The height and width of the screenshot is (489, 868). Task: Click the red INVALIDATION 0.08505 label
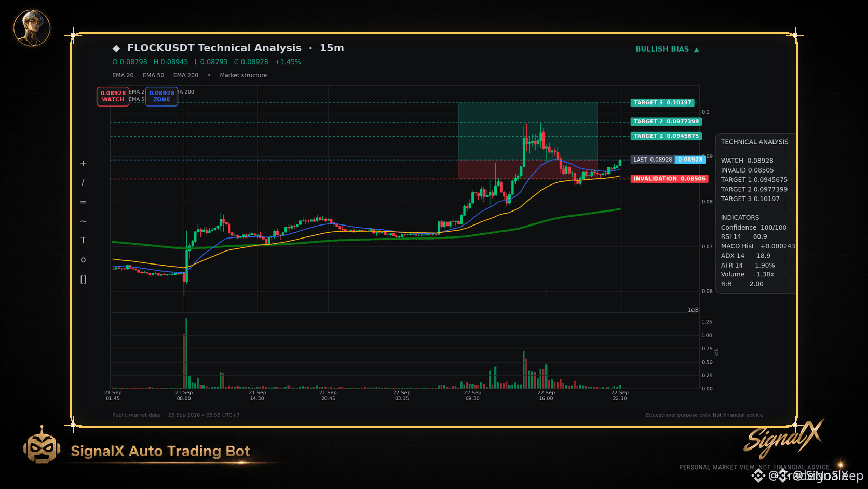669,179
